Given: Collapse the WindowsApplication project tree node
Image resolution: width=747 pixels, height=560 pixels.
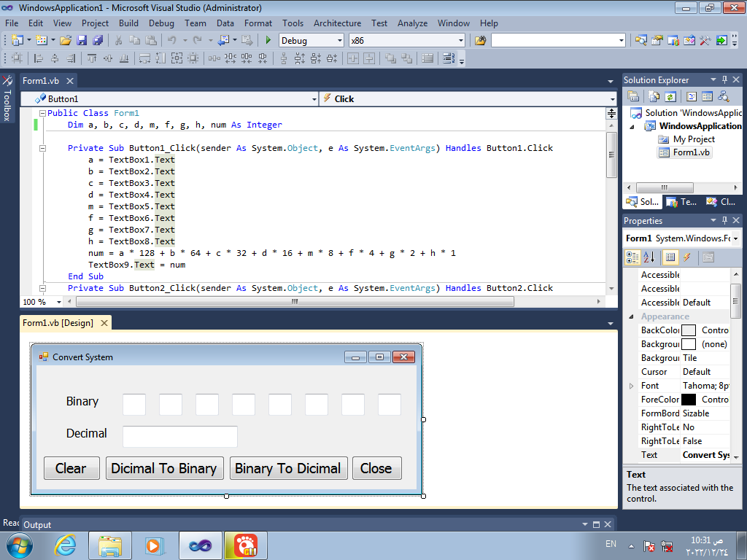Looking at the screenshot, I should coord(632,126).
